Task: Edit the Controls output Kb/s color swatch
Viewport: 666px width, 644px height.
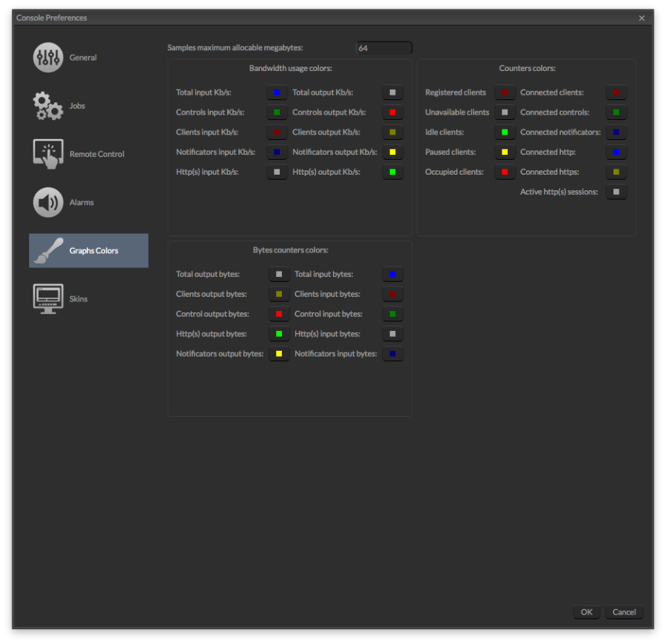Action: click(x=392, y=112)
